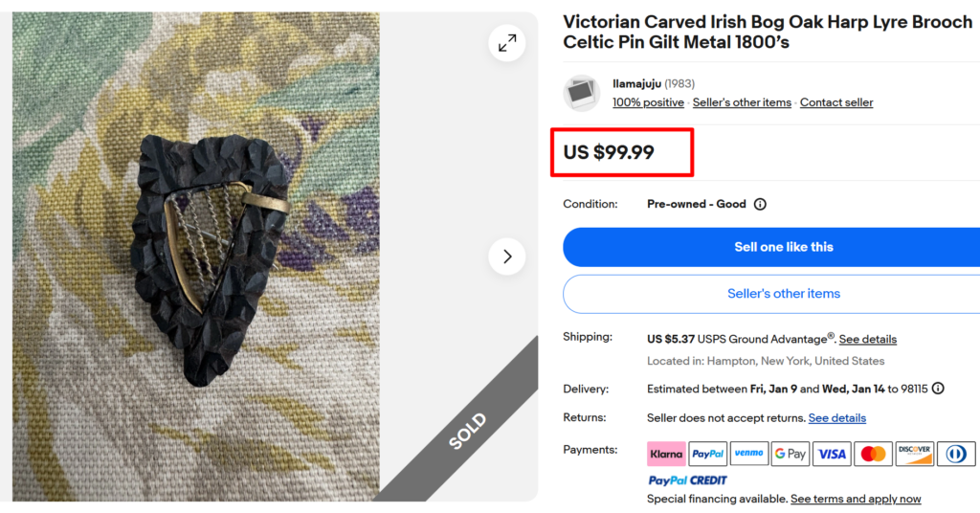Expand the product image to fullscreen

(x=507, y=42)
